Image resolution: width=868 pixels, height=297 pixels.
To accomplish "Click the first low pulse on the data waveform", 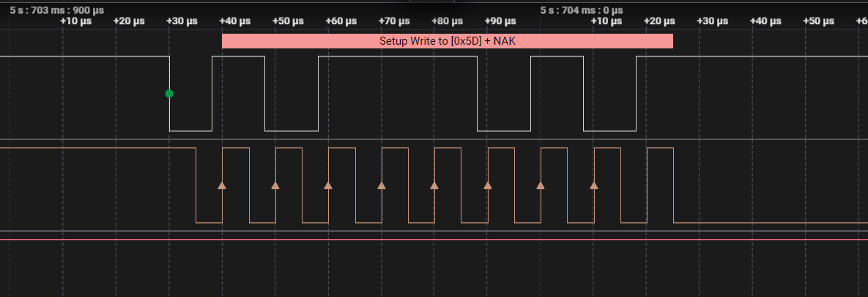I will coord(190,131).
